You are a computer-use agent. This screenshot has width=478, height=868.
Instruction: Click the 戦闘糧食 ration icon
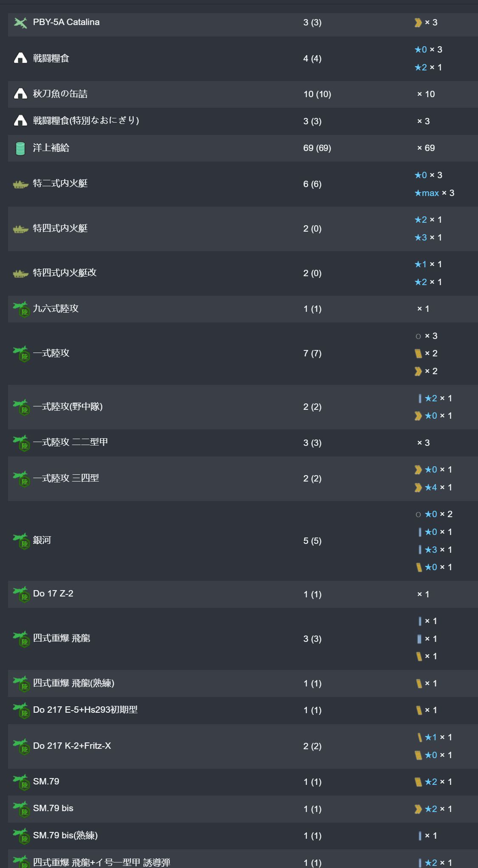[20, 58]
